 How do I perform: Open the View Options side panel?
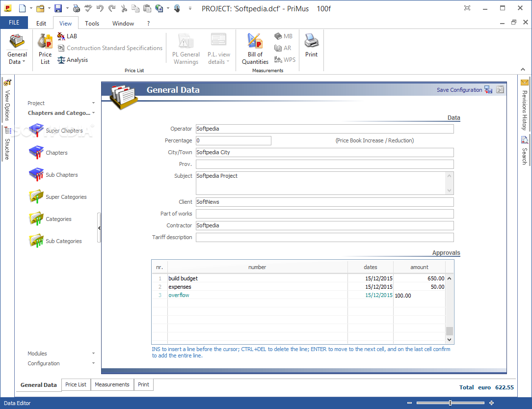click(7, 101)
